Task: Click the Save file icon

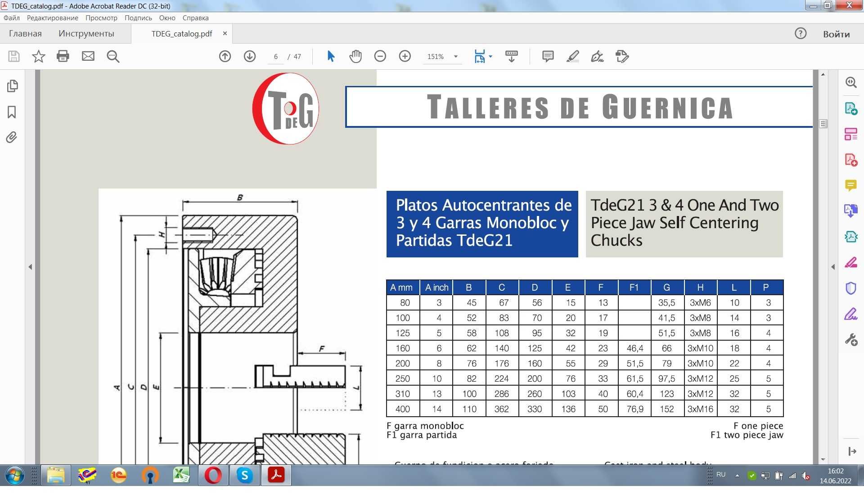Action: point(14,56)
